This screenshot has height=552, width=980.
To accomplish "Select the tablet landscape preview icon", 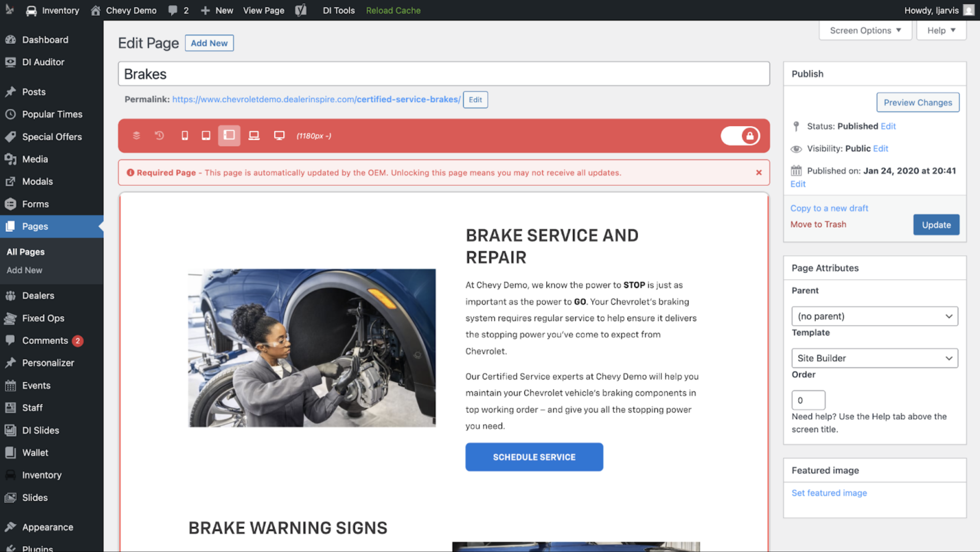I will tap(229, 135).
